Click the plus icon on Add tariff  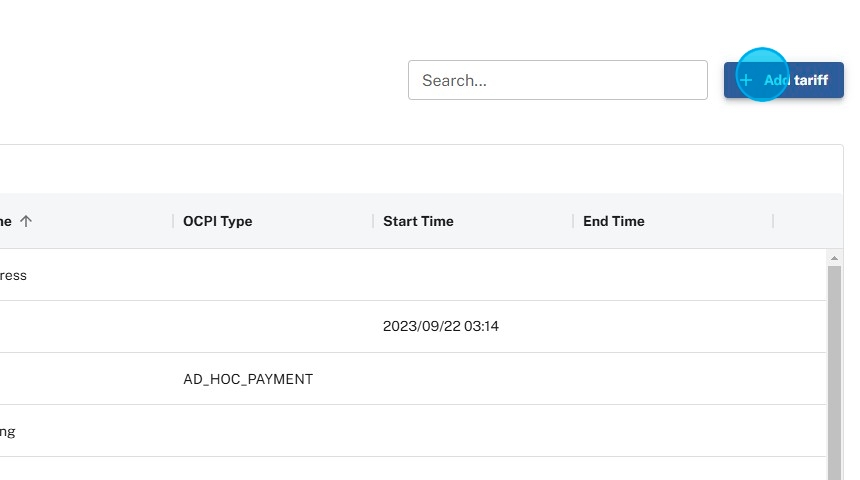click(746, 80)
